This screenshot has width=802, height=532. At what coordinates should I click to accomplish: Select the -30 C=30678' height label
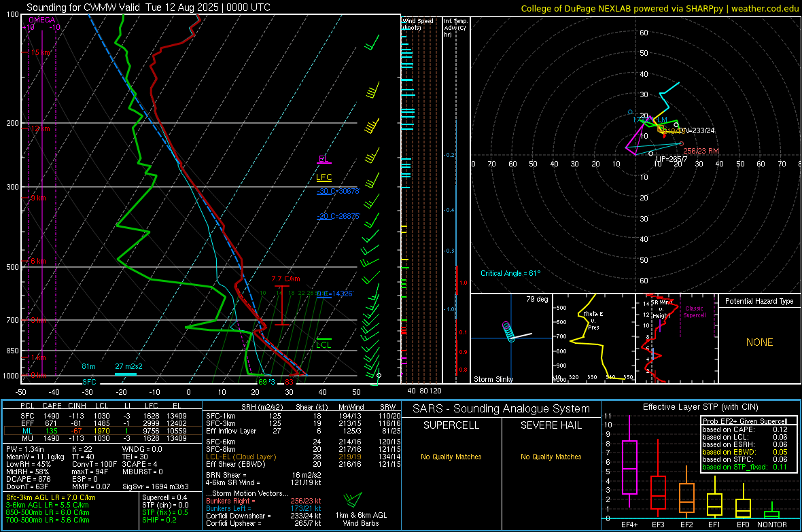coord(338,192)
